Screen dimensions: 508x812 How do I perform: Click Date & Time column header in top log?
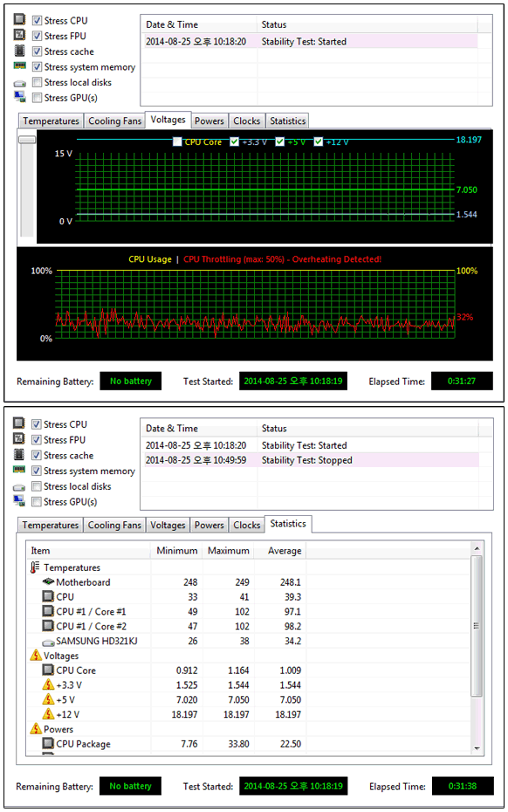coord(199,24)
